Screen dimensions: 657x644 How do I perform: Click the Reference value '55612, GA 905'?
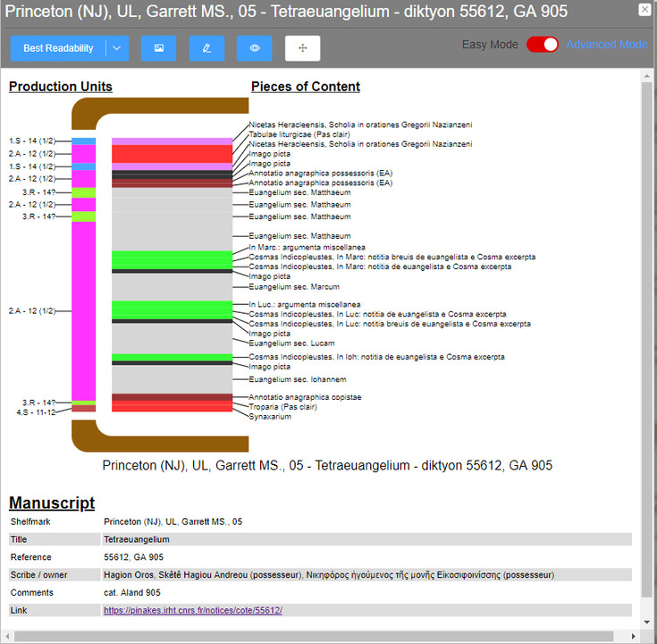click(134, 557)
